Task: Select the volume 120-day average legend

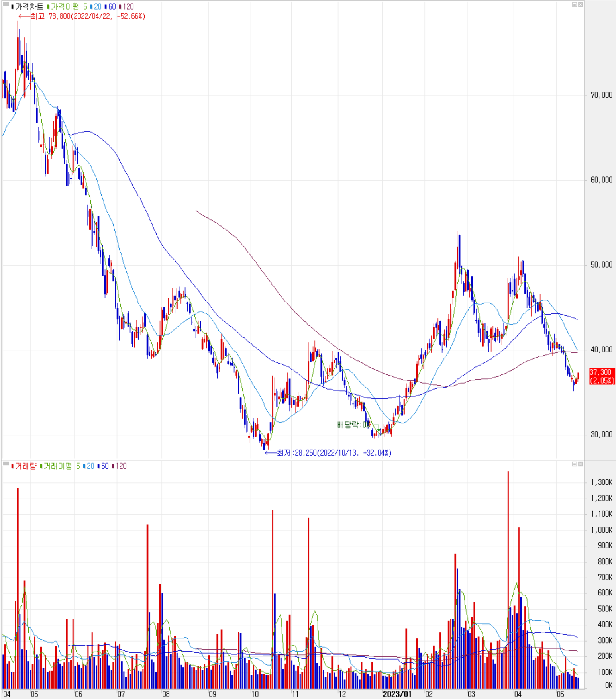Action: pyautogui.click(x=119, y=466)
